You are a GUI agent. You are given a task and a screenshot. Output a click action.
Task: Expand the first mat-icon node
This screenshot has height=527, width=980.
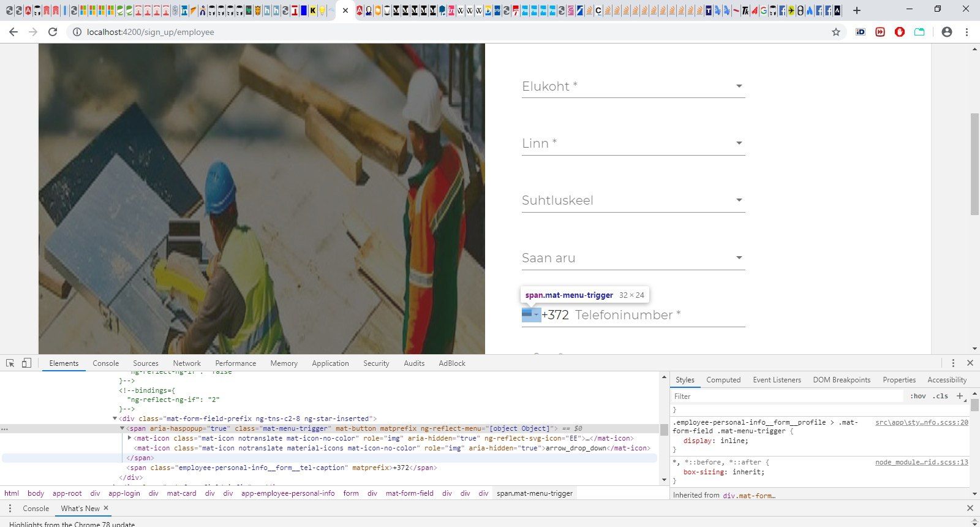[x=129, y=438]
